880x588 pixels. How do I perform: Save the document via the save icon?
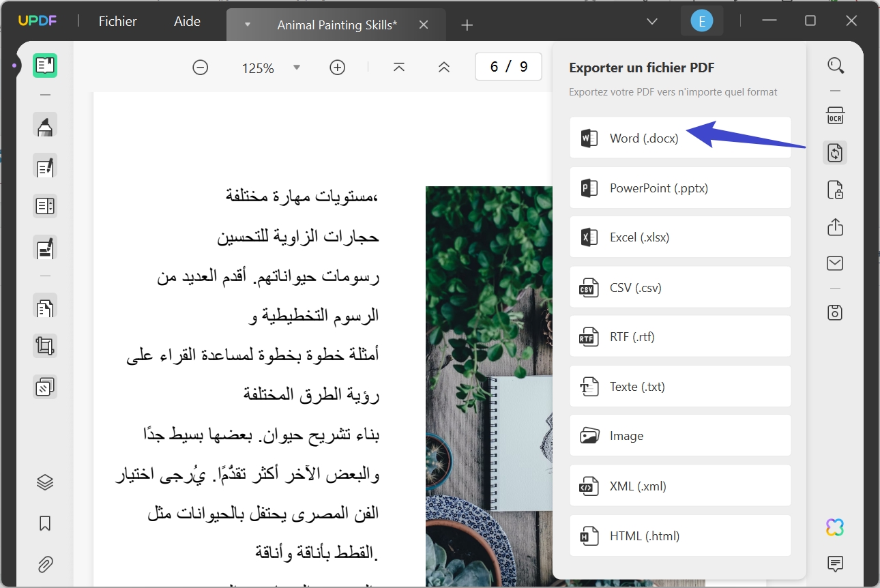[x=835, y=312]
